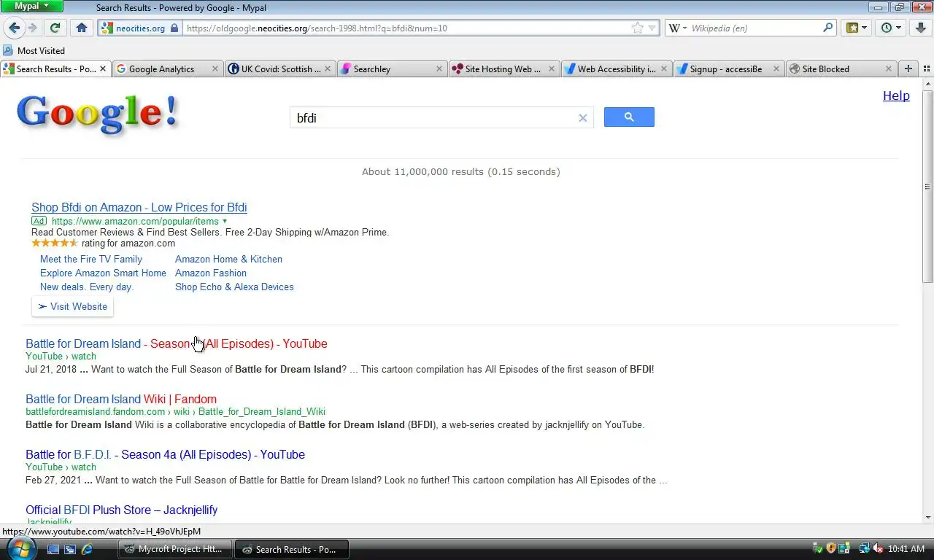Switch to Mycroft Project taskbar window
This screenshot has width=934, height=560.
point(174,549)
